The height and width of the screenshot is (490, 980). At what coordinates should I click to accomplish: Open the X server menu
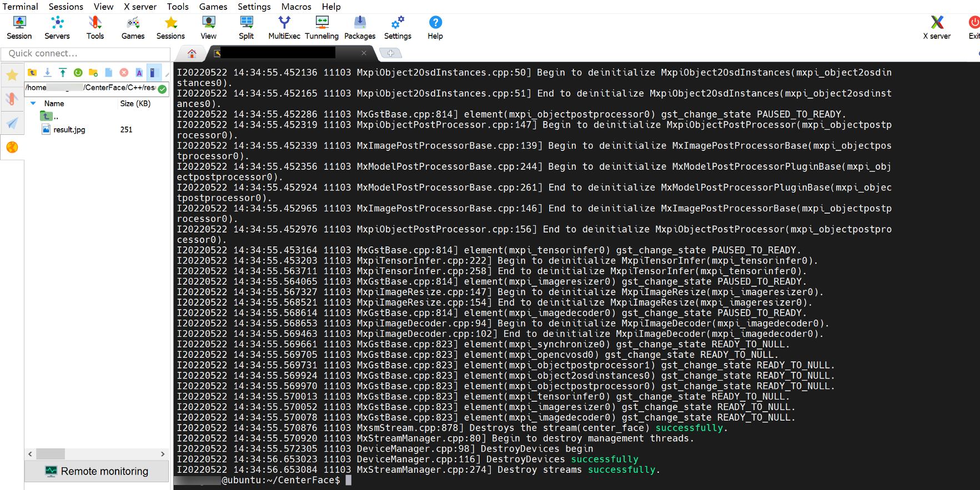[140, 7]
